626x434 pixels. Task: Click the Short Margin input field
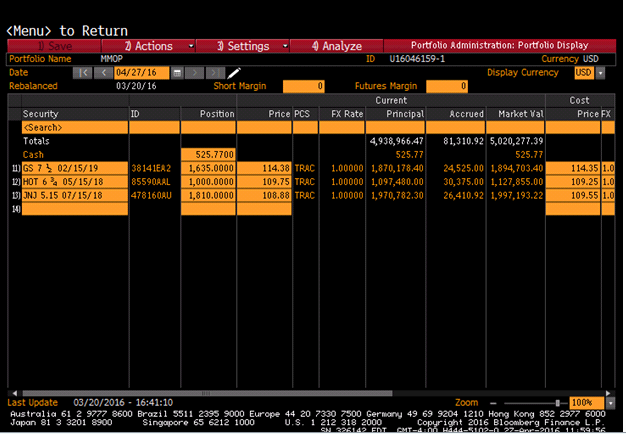tap(304, 87)
